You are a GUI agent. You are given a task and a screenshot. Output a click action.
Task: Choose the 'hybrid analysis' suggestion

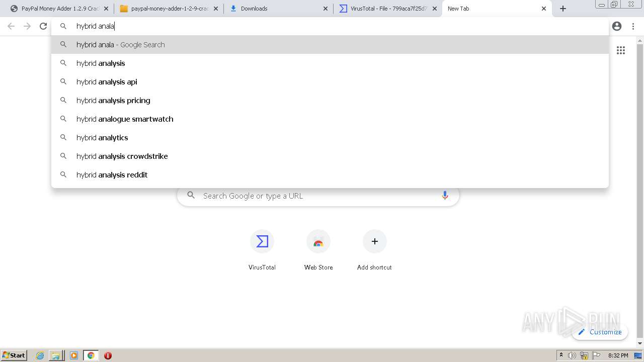(x=330, y=63)
